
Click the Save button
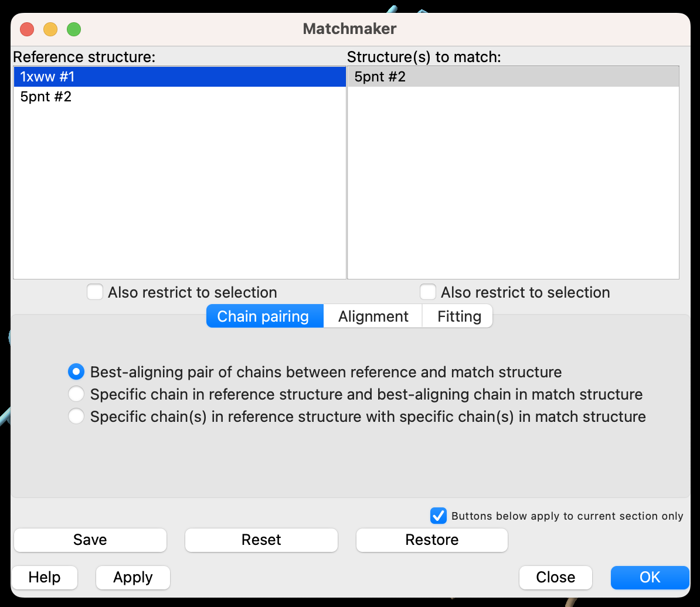point(90,540)
